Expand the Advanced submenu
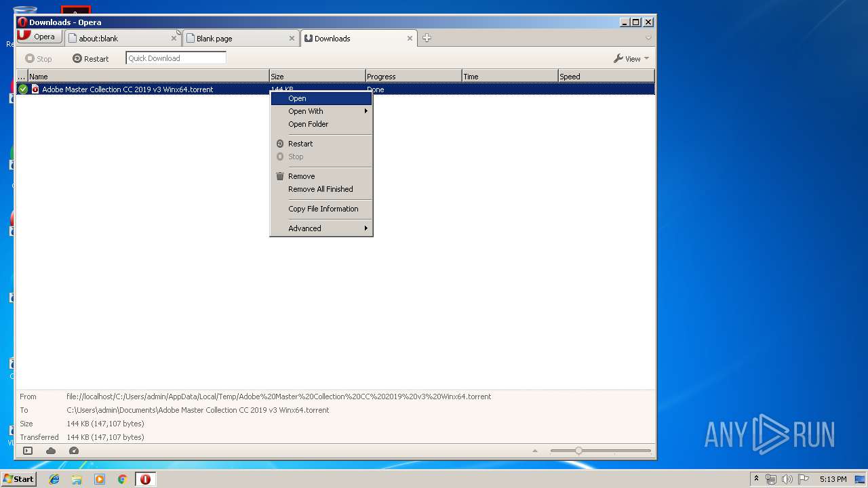Screen dimensions: 868x488 tap(321, 228)
